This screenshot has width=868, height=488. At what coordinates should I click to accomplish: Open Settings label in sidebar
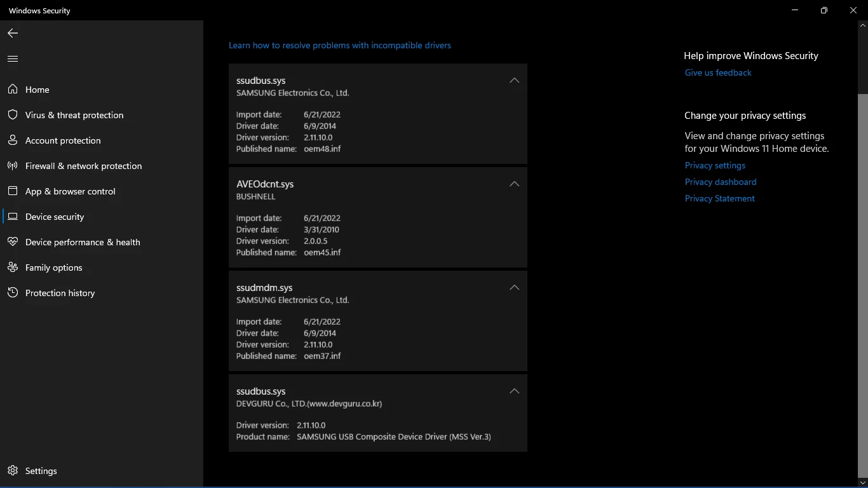point(41,471)
